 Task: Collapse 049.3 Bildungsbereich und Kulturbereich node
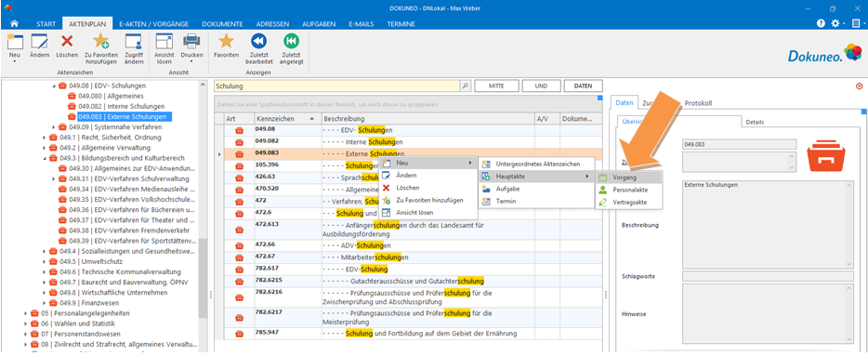[x=45, y=158]
